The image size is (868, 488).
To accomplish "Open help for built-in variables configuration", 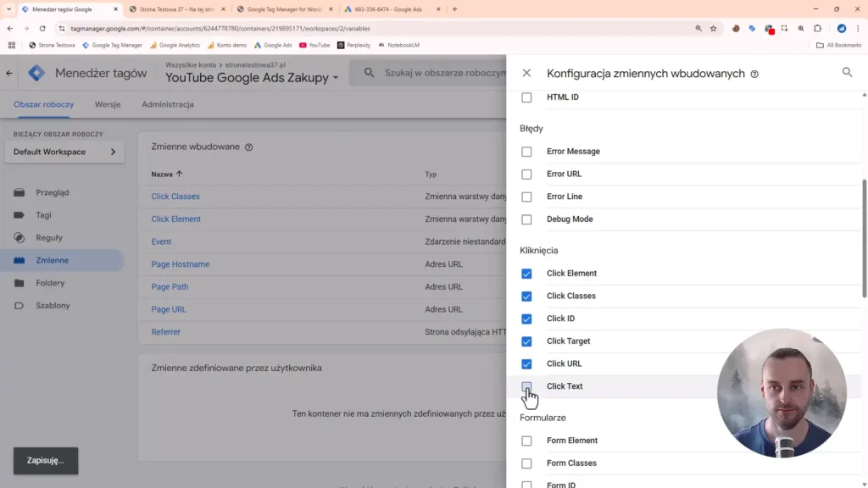I will (754, 75).
